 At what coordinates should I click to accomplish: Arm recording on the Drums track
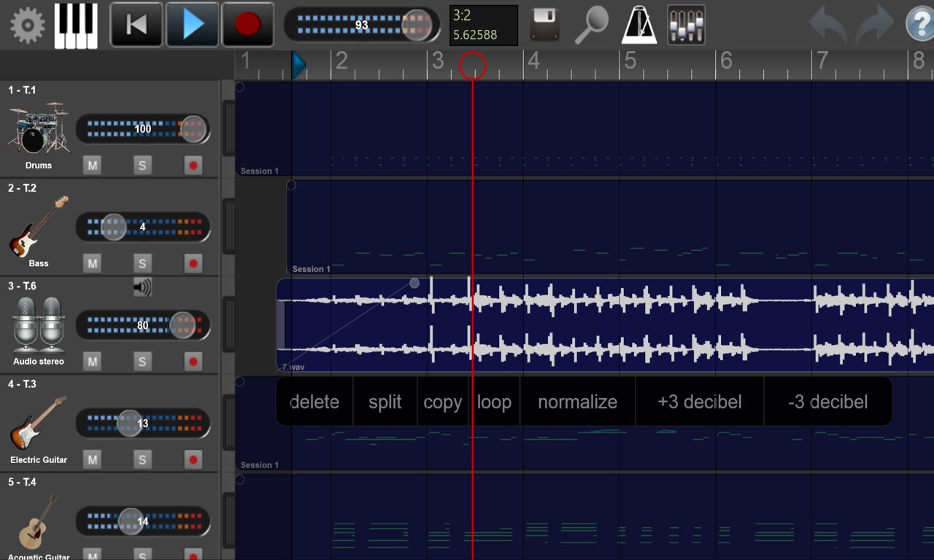point(193,166)
